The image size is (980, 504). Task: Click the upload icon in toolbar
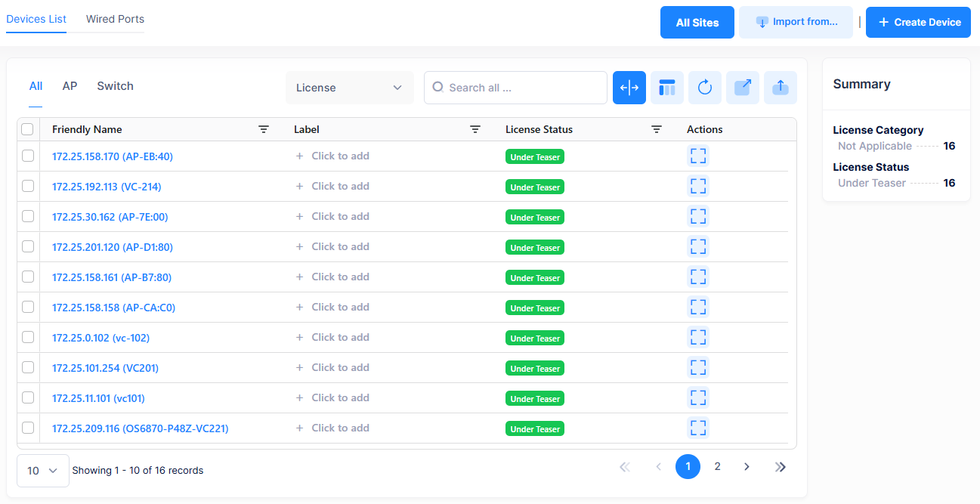pyautogui.click(x=780, y=88)
